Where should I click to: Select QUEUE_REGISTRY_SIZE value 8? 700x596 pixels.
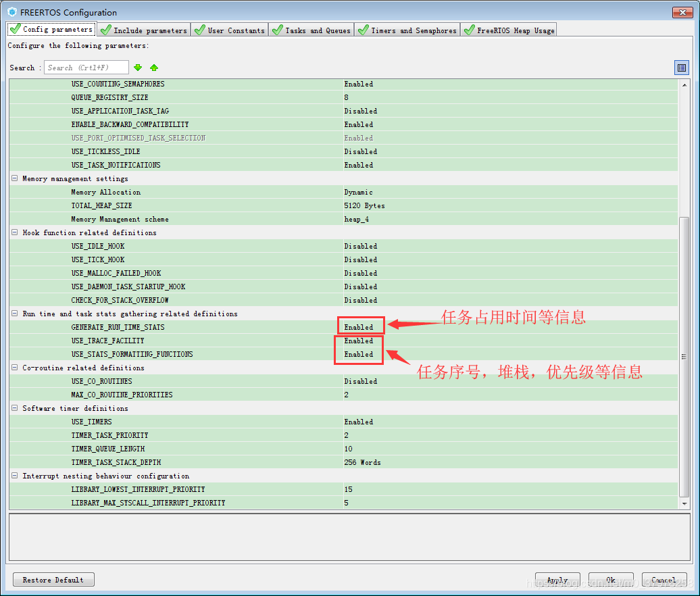click(x=347, y=97)
